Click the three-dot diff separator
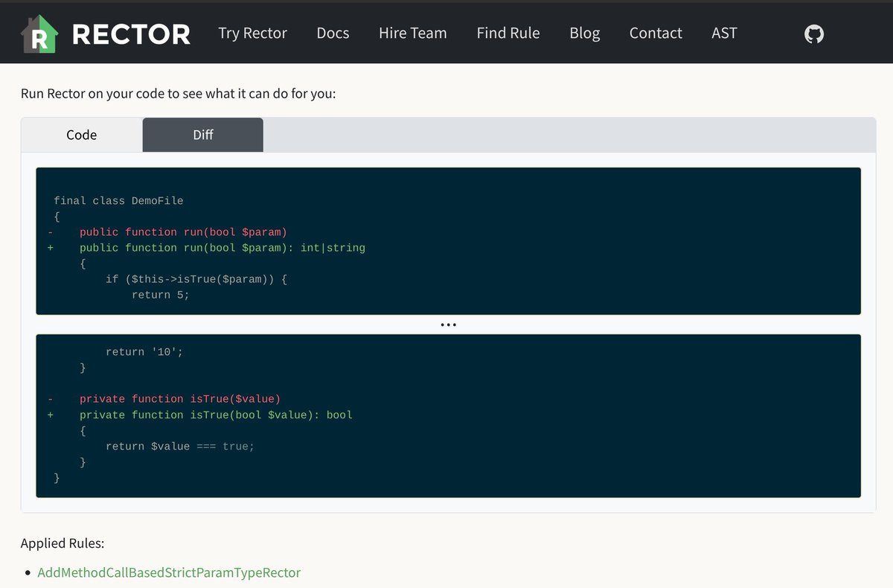This screenshot has width=893, height=588. [448, 325]
